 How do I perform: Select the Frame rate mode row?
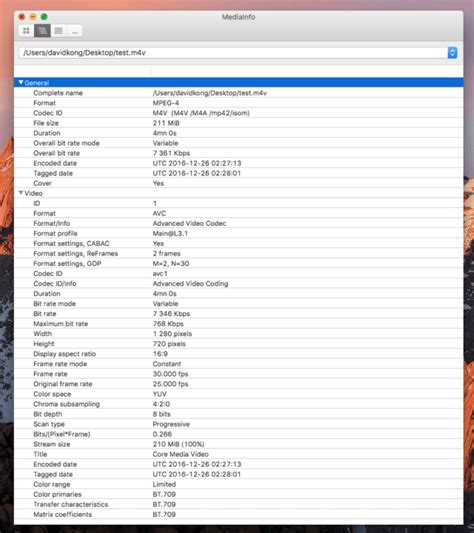[238, 364]
